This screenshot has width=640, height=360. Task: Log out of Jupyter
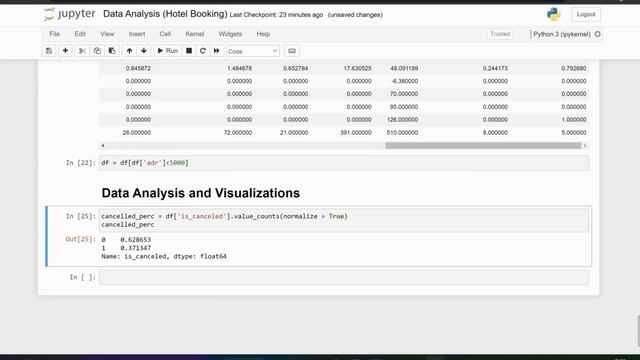(x=586, y=14)
